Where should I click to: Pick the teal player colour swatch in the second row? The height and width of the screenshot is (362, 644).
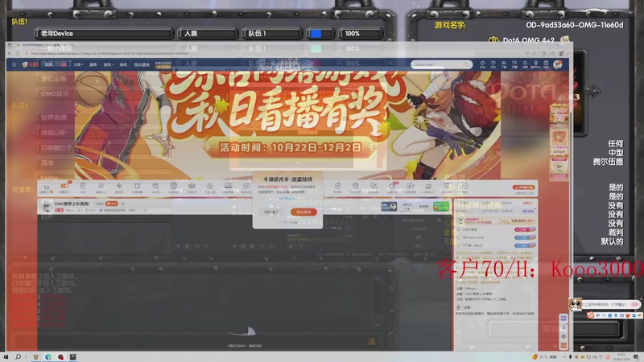coord(316,48)
